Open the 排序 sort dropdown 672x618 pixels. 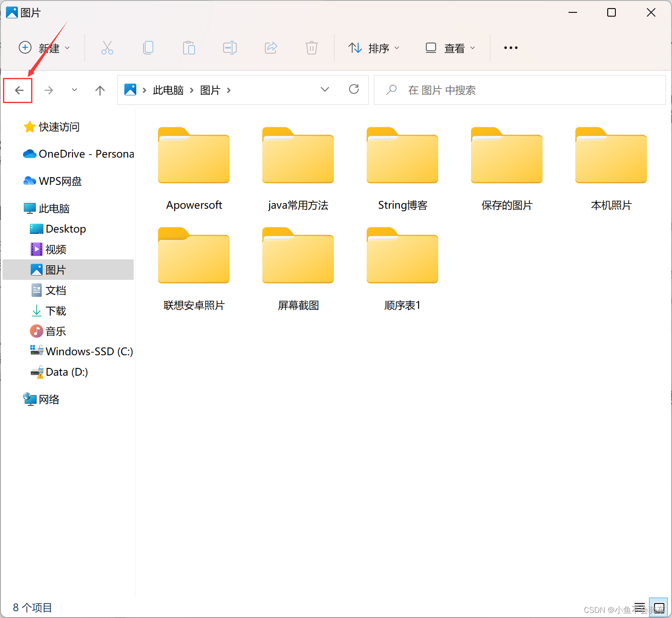(374, 48)
